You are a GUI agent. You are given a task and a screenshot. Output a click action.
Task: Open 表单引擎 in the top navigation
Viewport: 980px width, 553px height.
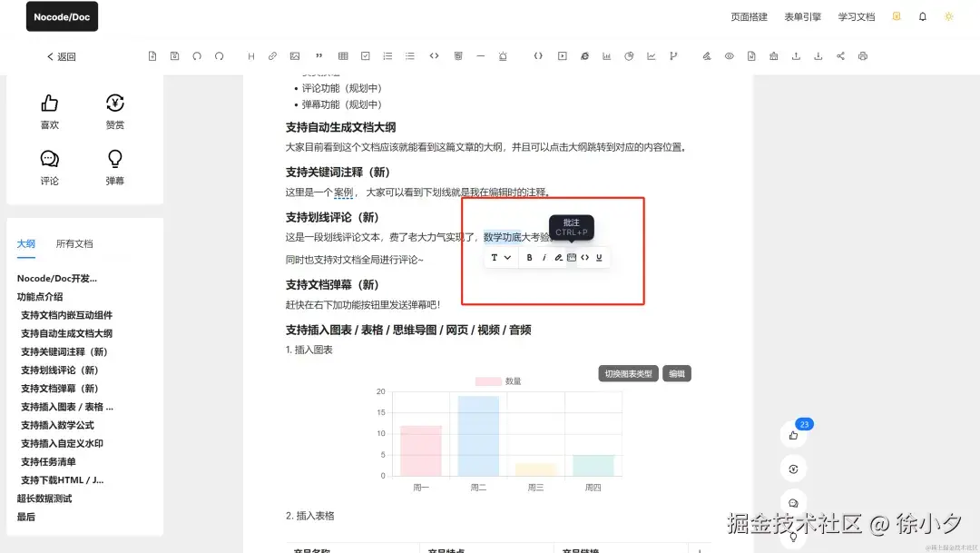801,15
